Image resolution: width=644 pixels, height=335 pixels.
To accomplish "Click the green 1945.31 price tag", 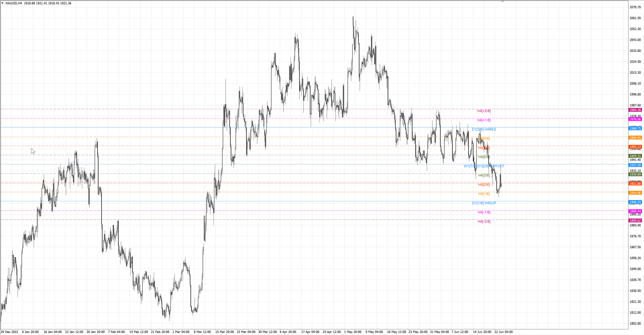I will (x=635, y=156).
